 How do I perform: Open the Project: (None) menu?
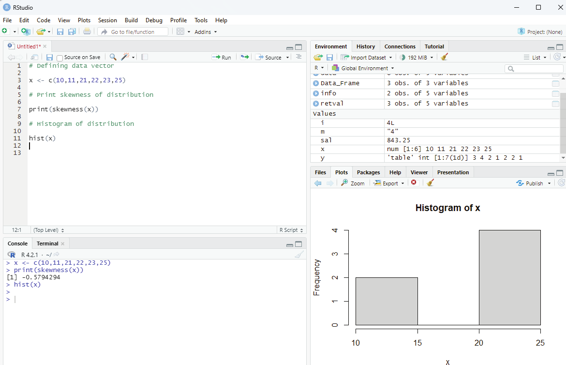pos(540,32)
